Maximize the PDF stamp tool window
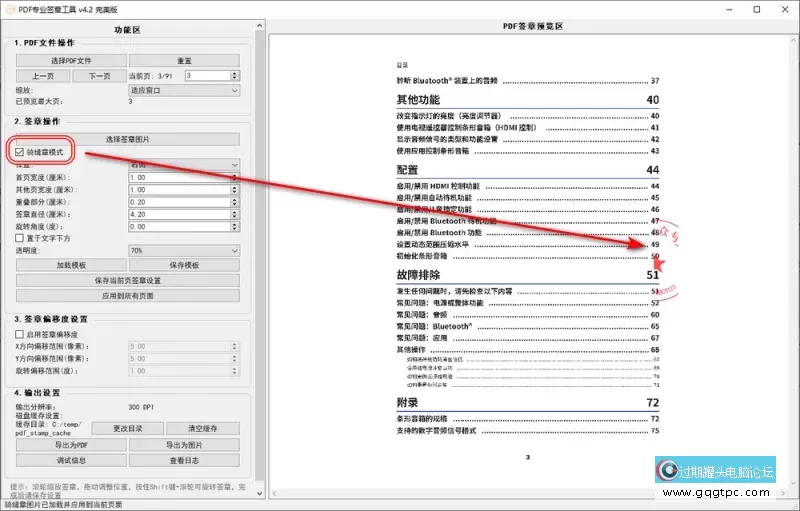The height and width of the screenshot is (511, 800). [757, 9]
